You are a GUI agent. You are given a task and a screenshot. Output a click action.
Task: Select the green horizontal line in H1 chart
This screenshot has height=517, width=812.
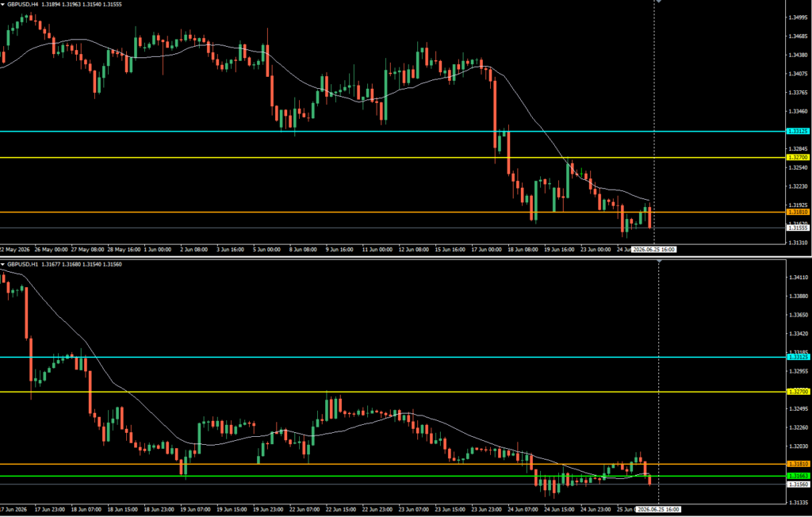[x=393, y=476]
